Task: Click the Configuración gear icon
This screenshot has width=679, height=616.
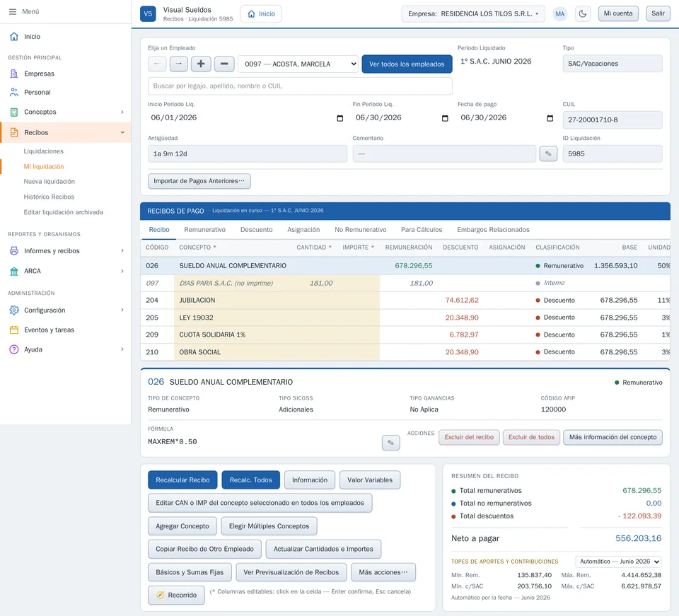Action: [14, 310]
